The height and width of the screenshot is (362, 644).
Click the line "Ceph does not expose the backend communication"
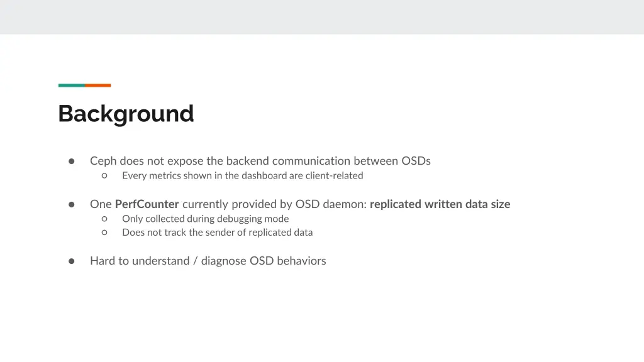tap(260, 161)
